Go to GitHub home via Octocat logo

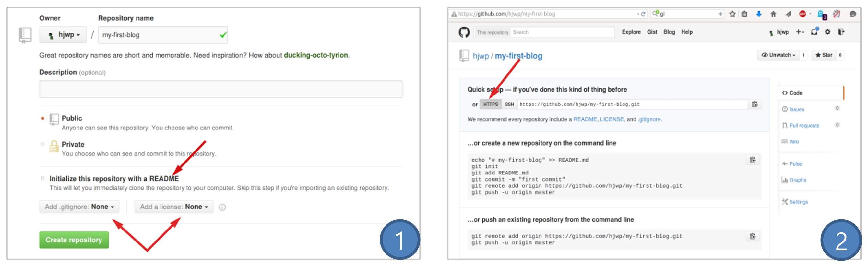(464, 32)
